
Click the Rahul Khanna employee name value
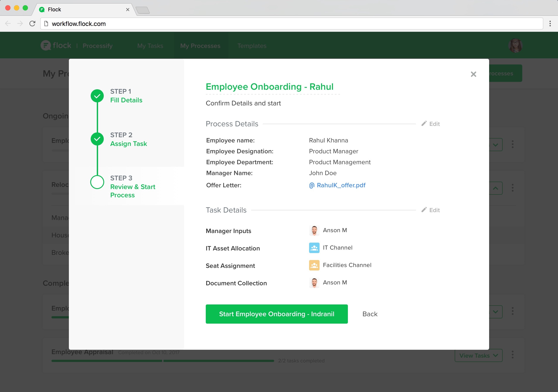pos(328,140)
